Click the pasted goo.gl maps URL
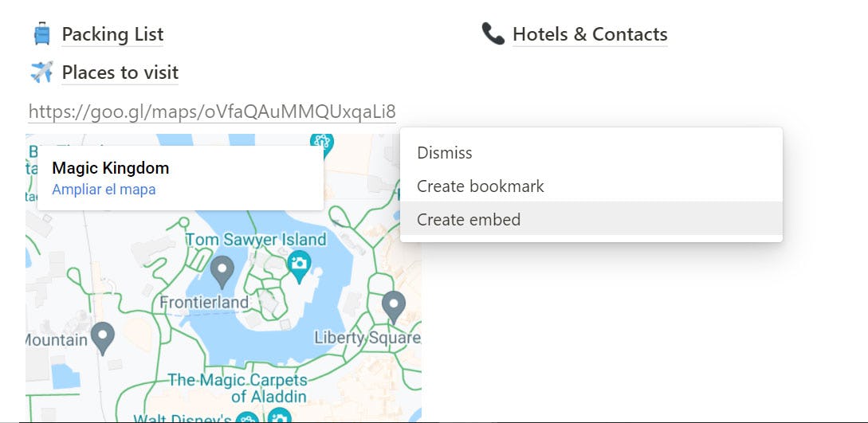 click(x=212, y=112)
